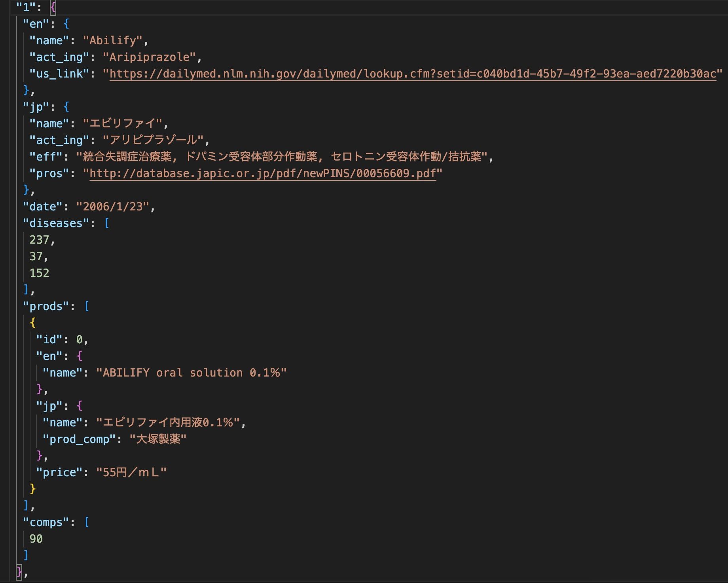Image resolution: width=728 pixels, height=583 pixels.
Task: Click the opening brace after key "1"
Action: coord(53,8)
